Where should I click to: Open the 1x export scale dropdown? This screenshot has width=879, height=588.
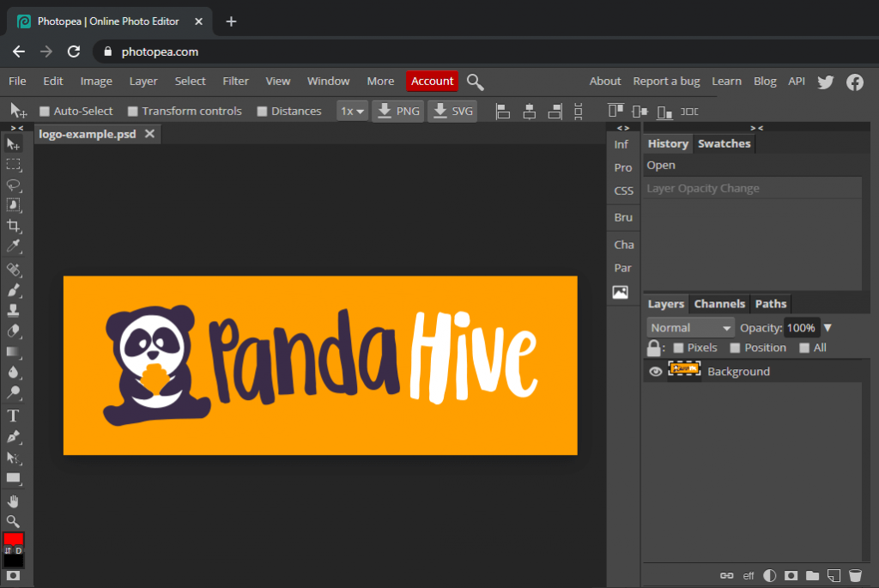click(352, 111)
